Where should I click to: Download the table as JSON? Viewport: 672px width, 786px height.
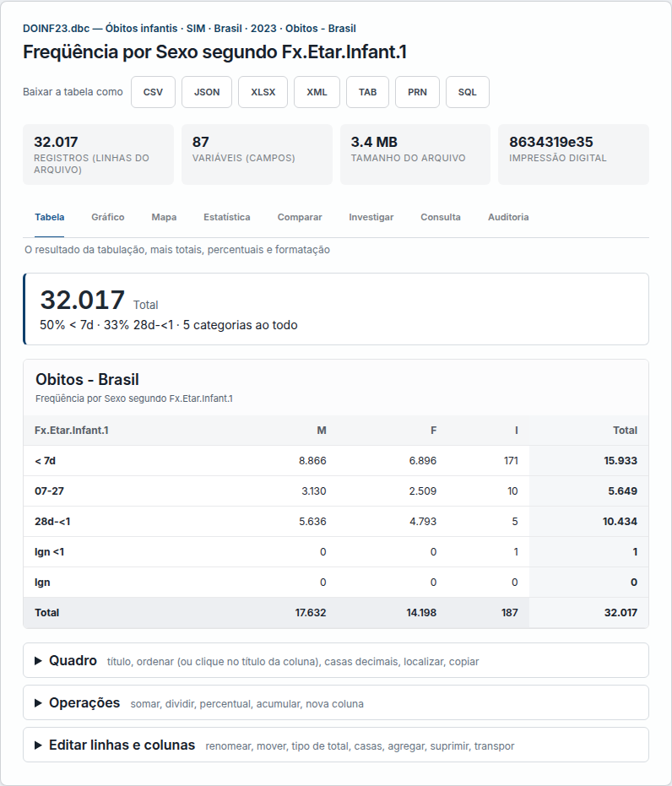pos(207,92)
